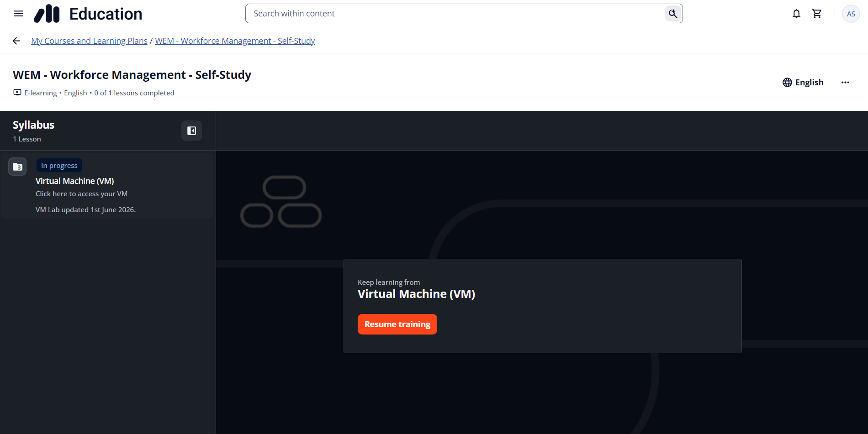868x434 pixels.
Task: Open the notifications bell
Action: point(796,14)
